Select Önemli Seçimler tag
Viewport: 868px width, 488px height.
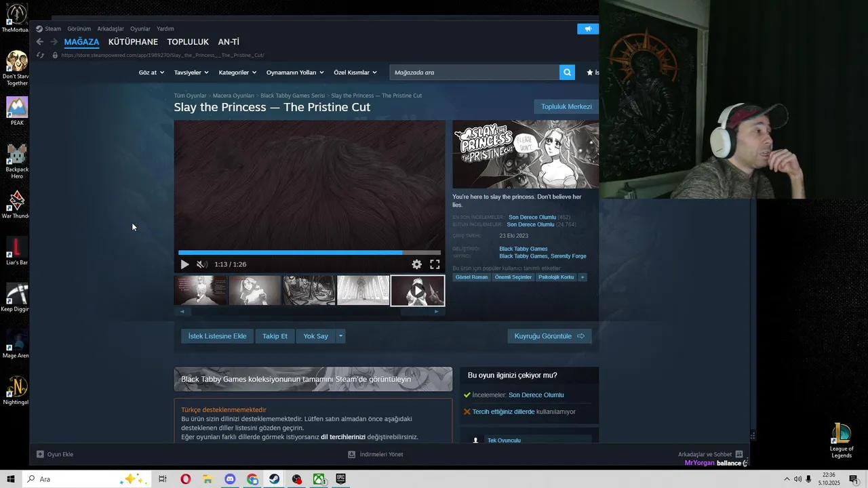(513, 277)
